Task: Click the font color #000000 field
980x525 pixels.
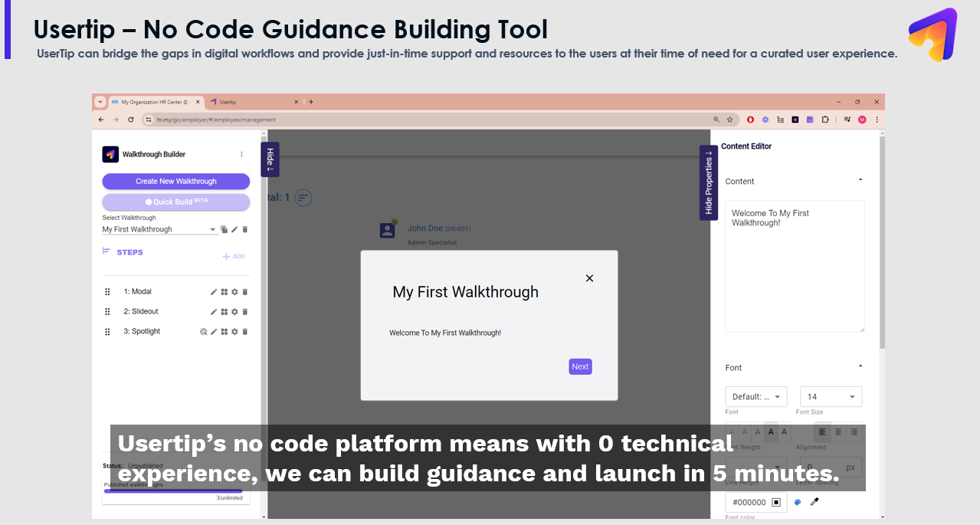Action: pyautogui.click(x=757, y=503)
